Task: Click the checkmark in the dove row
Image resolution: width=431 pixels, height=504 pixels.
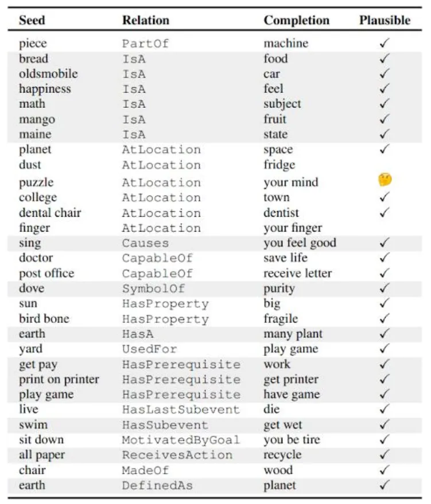Action: click(x=385, y=288)
